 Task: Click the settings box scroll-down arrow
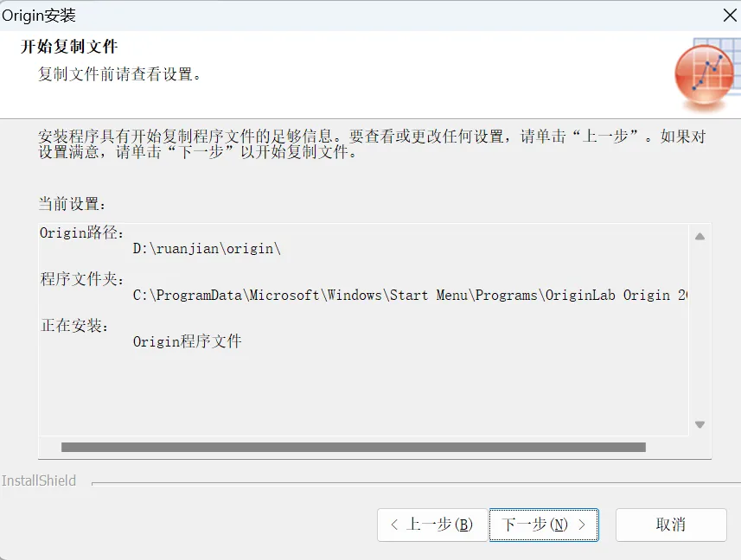tap(699, 424)
